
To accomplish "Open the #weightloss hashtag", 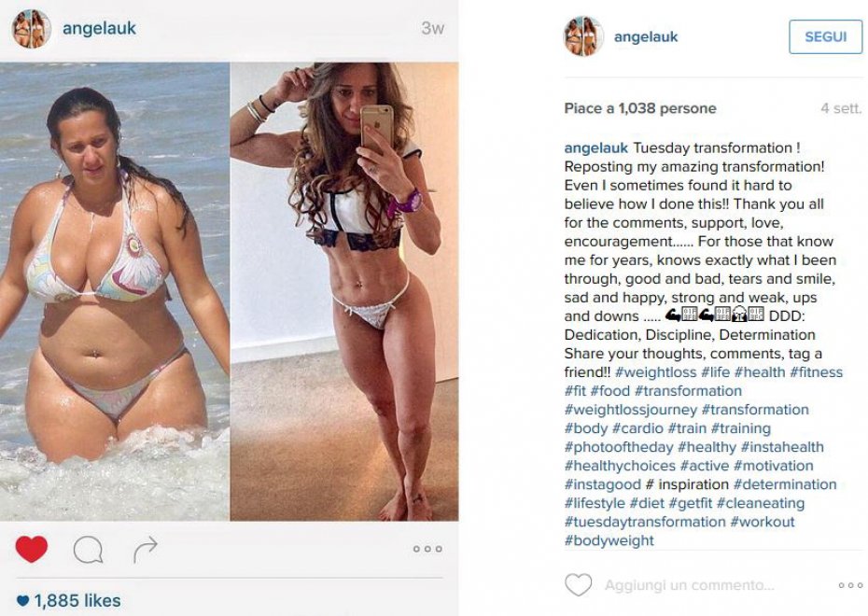I will [655, 372].
